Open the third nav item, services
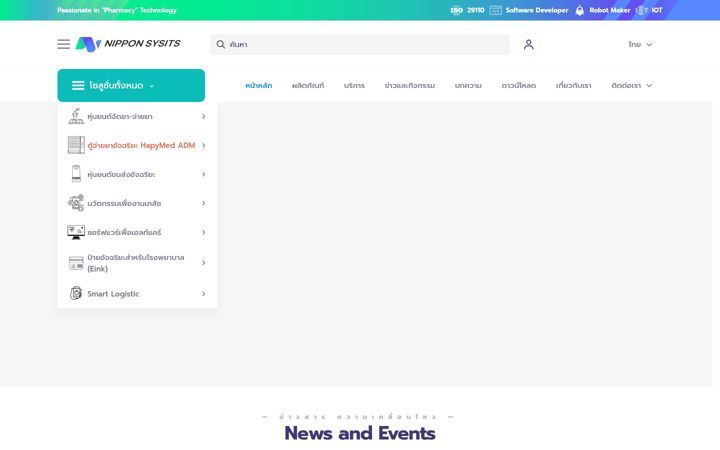The height and width of the screenshot is (450, 720). (354, 85)
